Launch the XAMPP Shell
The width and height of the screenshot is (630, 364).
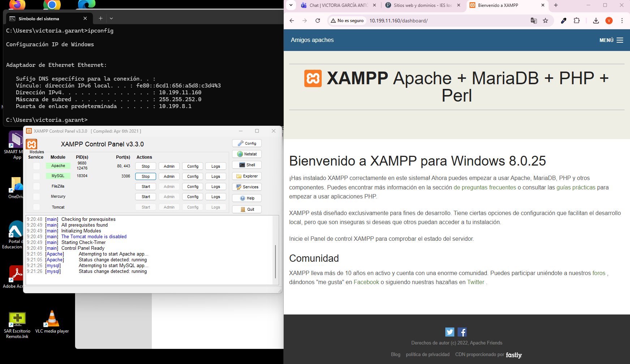pyautogui.click(x=247, y=165)
